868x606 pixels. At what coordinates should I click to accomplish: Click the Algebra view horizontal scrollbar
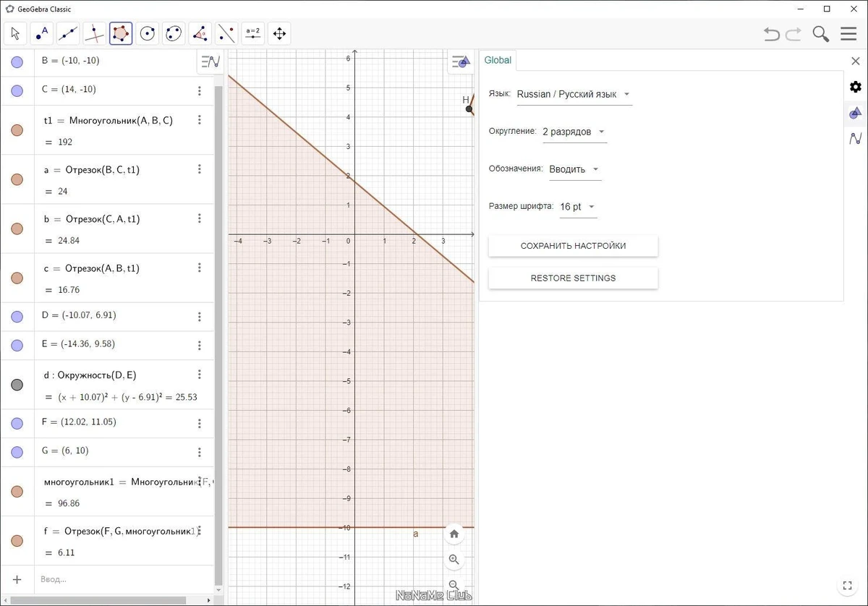click(x=98, y=600)
